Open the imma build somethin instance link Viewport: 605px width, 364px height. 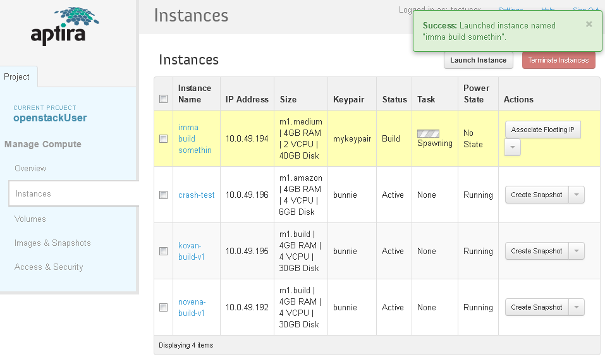(x=195, y=139)
